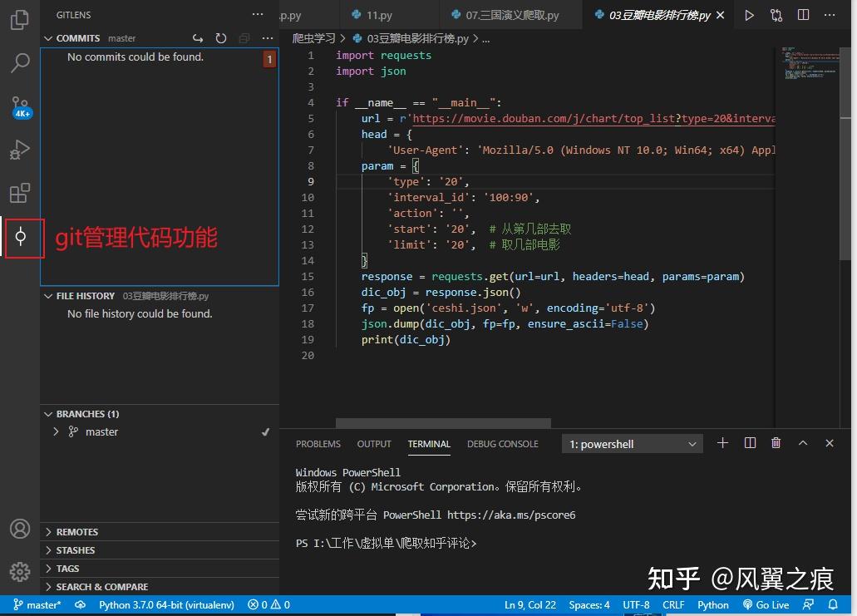Open the Extensions view
857x616 pixels.
(21, 193)
